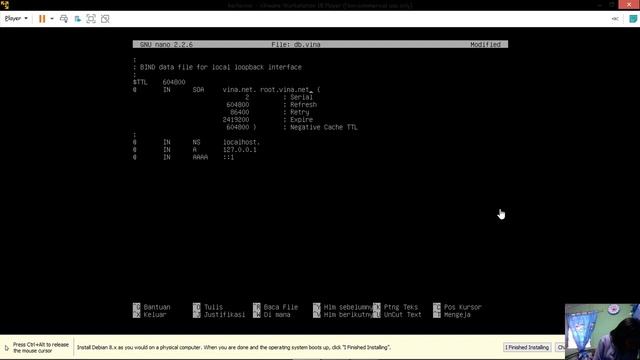The image size is (640, 360).
Task: Click the $TTL 604800 line
Action: coord(159,82)
